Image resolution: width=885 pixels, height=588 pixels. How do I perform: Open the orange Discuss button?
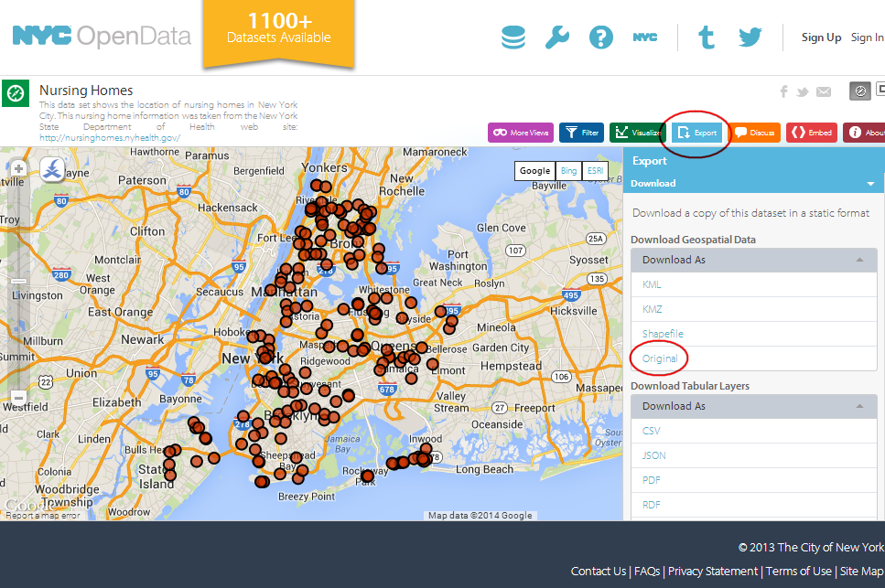click(755, 133)
